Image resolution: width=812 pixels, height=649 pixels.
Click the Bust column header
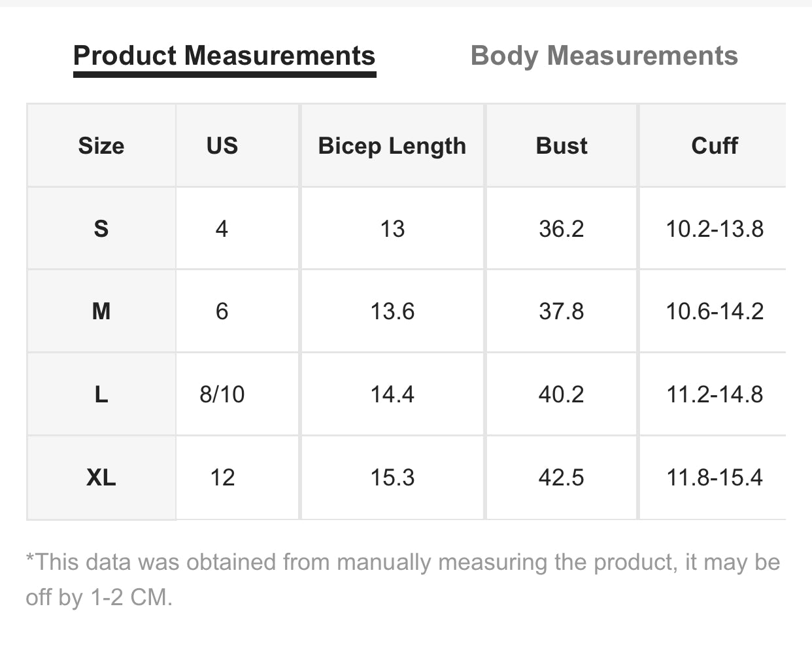pyautogui.click(x=562, y=146)
